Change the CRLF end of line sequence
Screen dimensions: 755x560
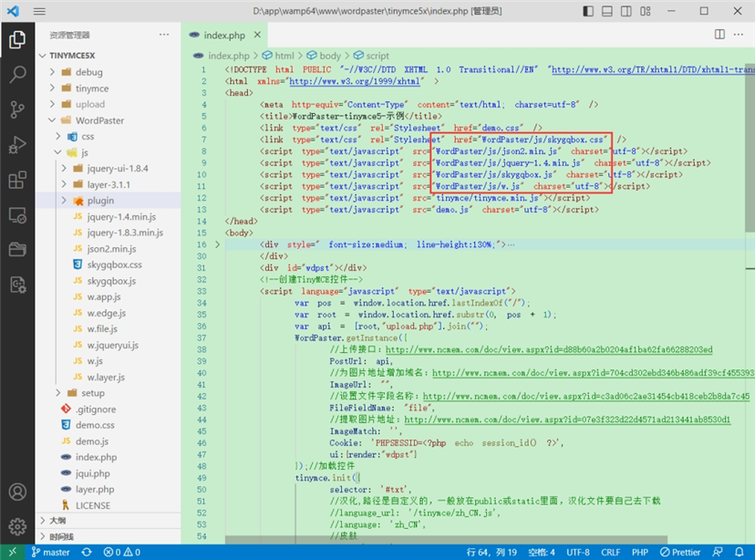(610, 553)
